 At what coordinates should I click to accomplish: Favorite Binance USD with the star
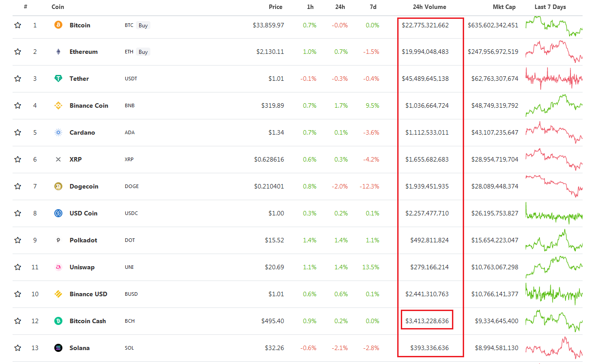18,294
